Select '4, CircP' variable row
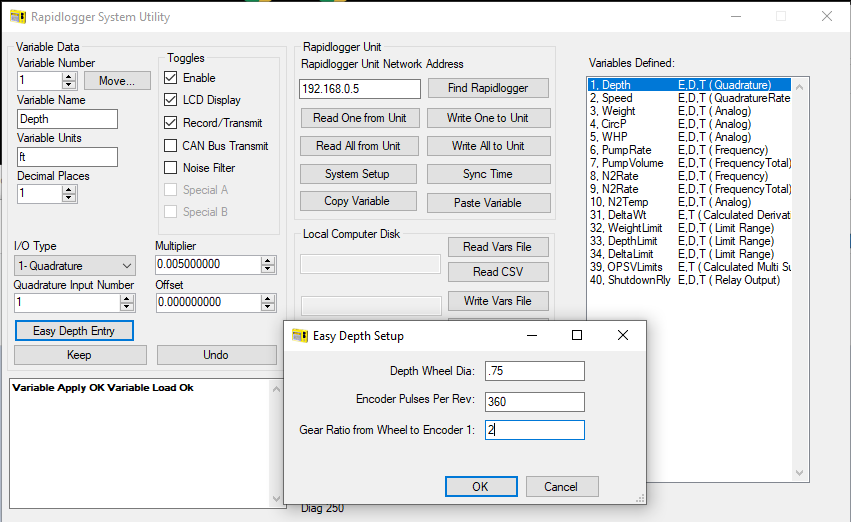Viewport: 851px width, 522px height. coord(690,124)
